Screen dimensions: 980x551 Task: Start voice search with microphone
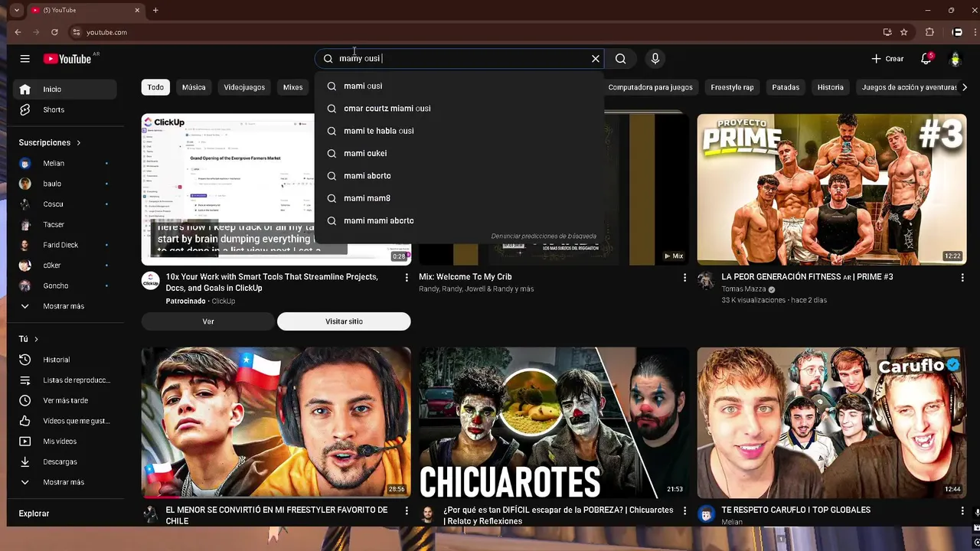[x=655, y=59]
